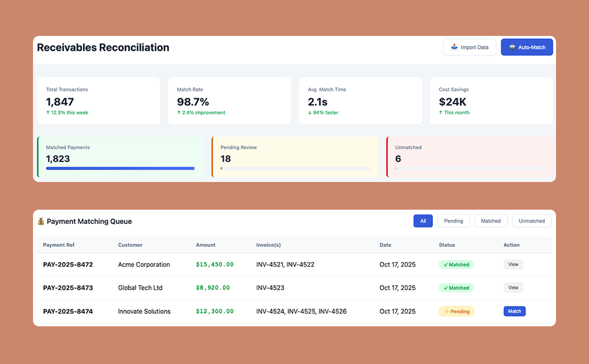589x364 pixels.
Task: Click the Matched Payments progress bar
Action: (x=120, y=168)
